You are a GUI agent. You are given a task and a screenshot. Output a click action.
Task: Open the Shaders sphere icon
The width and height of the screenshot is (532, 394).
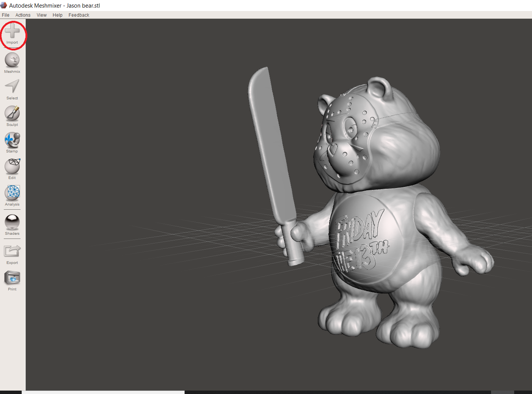pyautogui.click(x=12, y=222)
